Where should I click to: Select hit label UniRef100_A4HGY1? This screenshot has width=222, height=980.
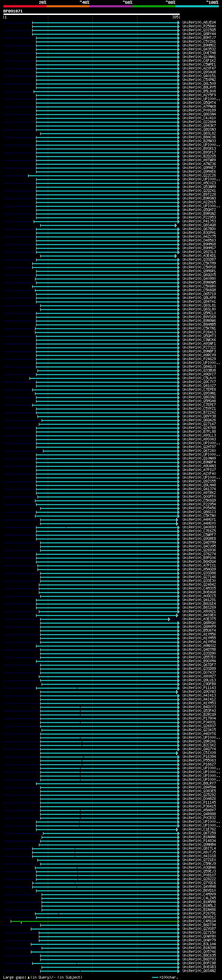click(x=199, y=519)
